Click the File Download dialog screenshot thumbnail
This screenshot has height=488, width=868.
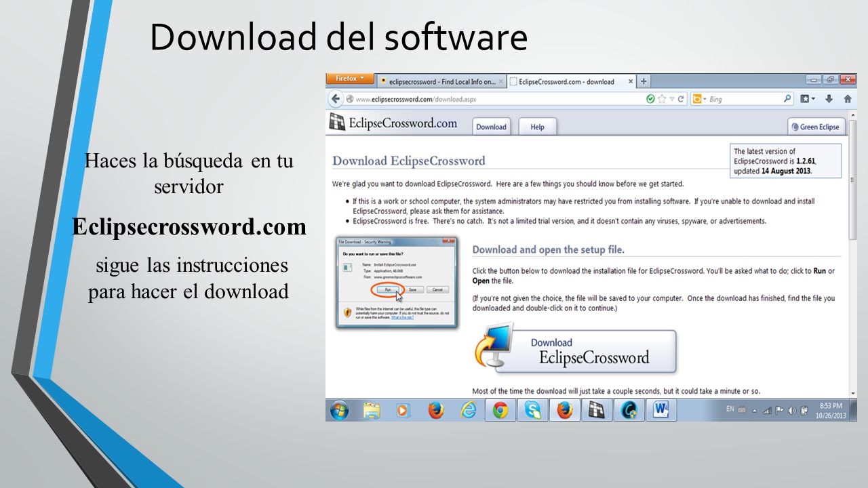coord(397,283)
